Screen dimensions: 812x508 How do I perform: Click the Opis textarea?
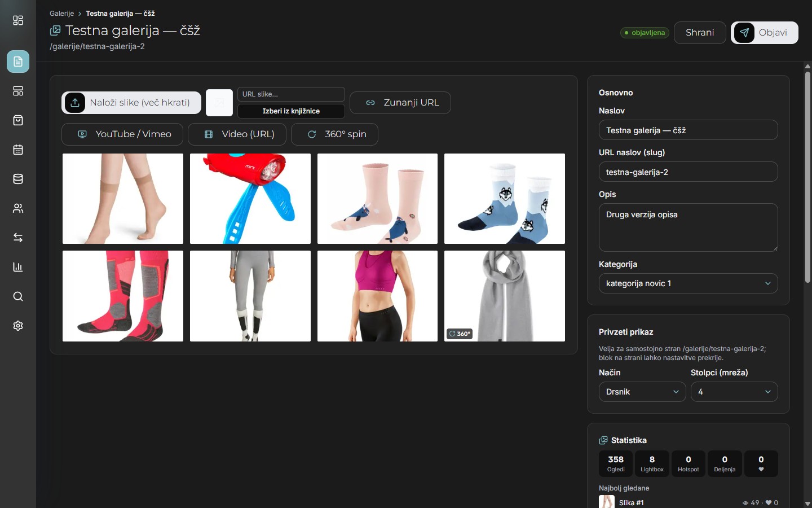(x=688, y=227)
